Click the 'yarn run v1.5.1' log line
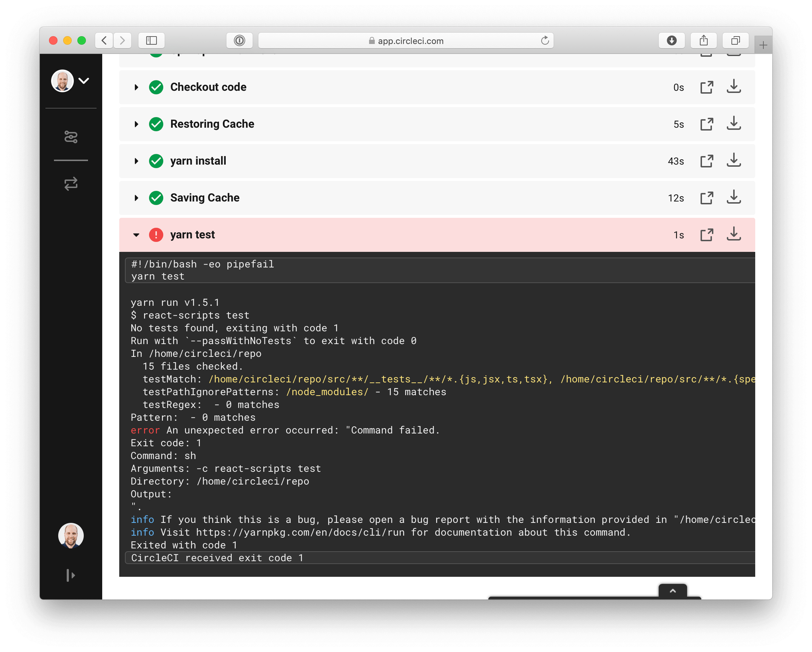The image size is (812, 652). pyautogui.click(x=175, y=302)
